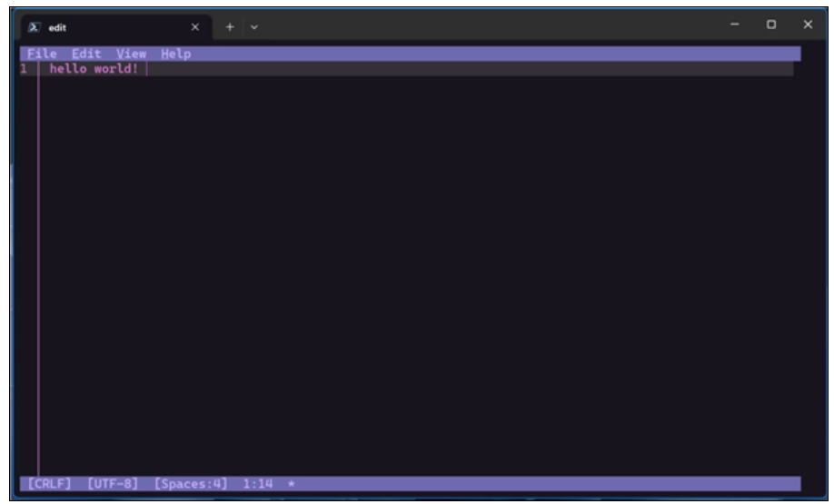Change the CRLF line ending setting
The image size is (834, 504).
[x=49, y=484]
